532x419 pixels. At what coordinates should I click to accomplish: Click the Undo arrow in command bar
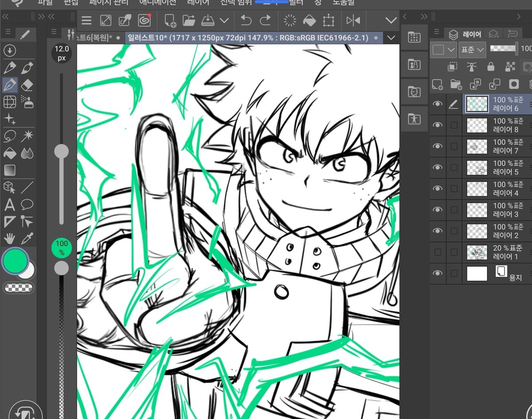click(246, 20)
